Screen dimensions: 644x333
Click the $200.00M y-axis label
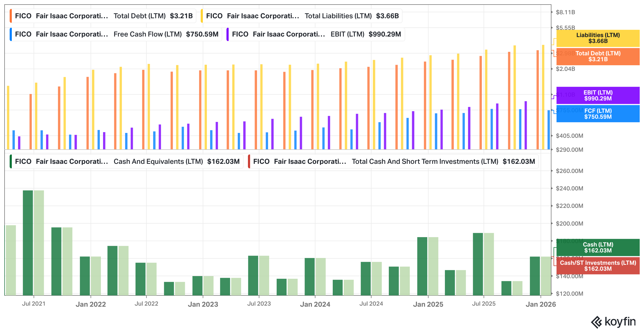coord(570,224)
